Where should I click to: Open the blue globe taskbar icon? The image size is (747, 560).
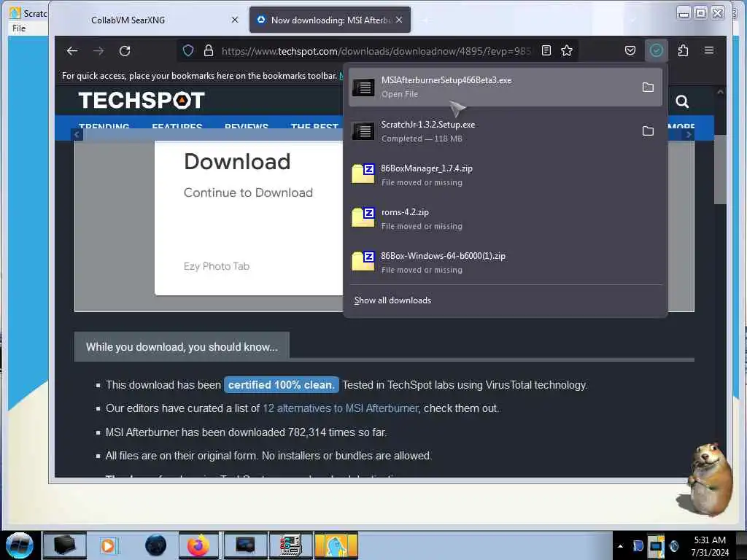(155, 545)
